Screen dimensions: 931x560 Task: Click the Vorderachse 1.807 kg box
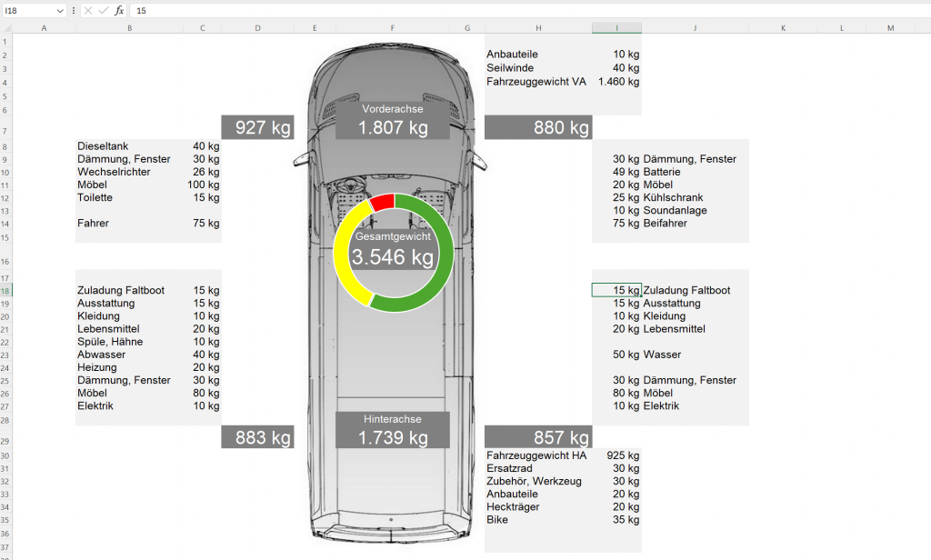[x=393, y=120]
